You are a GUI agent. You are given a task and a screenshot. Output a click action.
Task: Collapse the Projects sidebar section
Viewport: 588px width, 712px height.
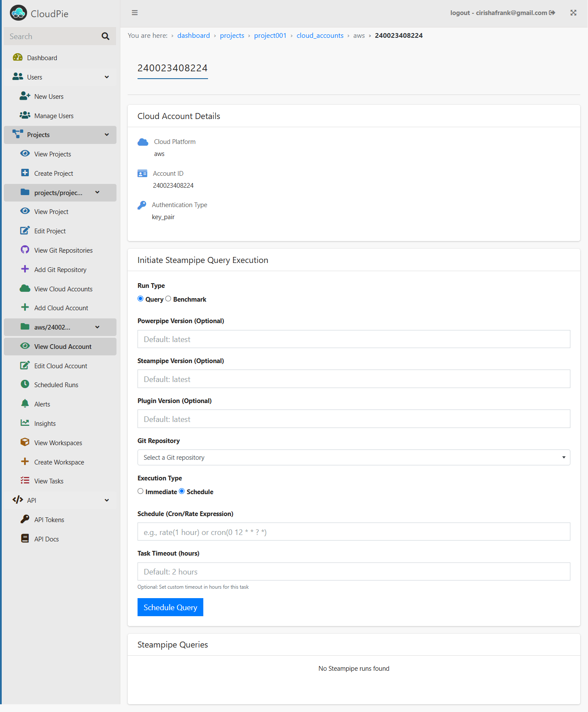pos(107,134)
